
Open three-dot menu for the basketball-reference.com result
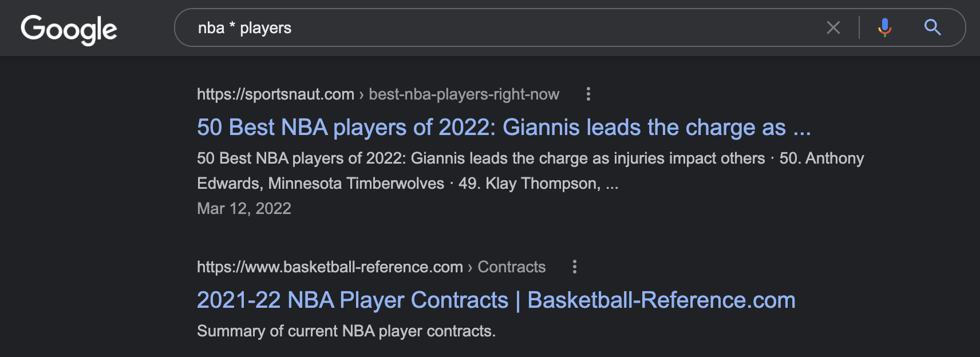click(574, 267)
